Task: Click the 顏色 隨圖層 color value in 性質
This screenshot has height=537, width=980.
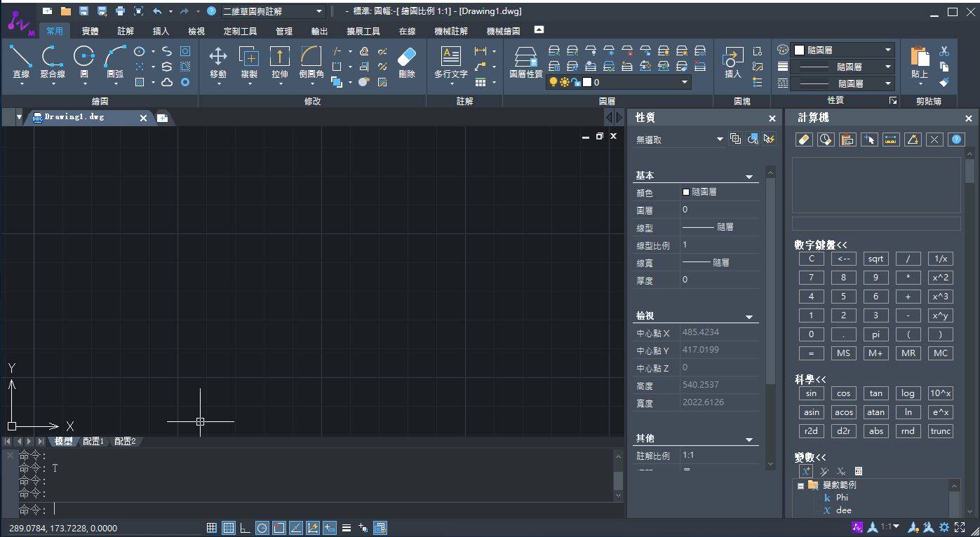Action: 720,192
